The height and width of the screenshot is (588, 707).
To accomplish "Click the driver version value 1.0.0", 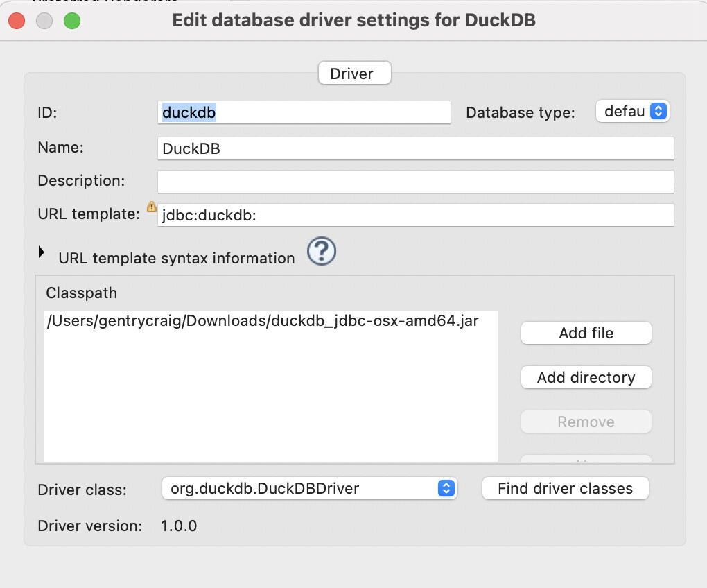I will click(x=179, y=526).
